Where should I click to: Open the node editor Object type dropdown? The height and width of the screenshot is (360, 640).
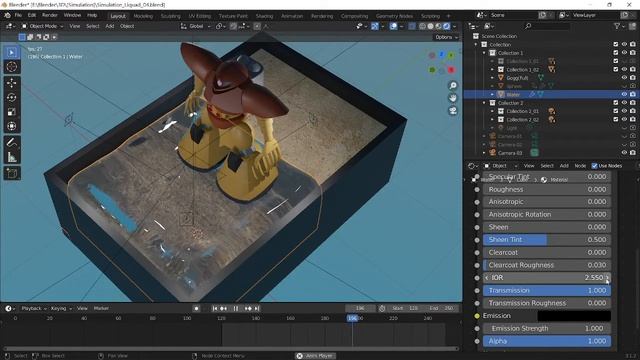coord(500,166)
